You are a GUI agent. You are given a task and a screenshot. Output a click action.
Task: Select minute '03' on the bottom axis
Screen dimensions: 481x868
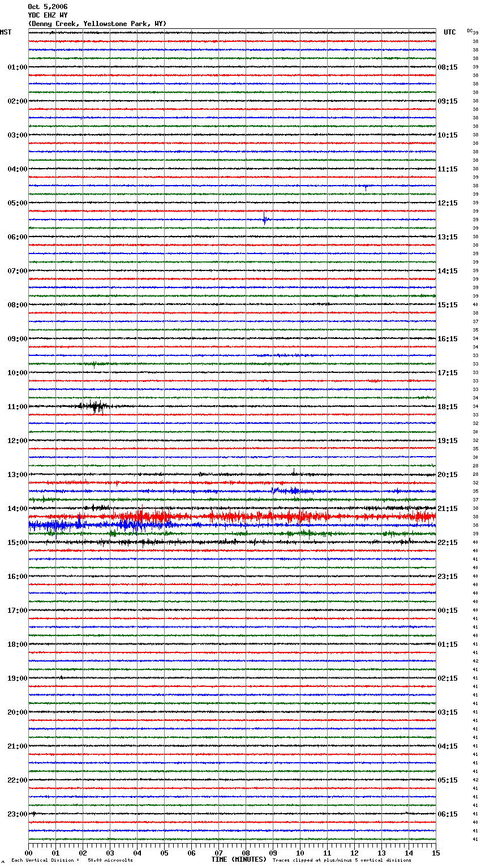[x=110, y=853]
